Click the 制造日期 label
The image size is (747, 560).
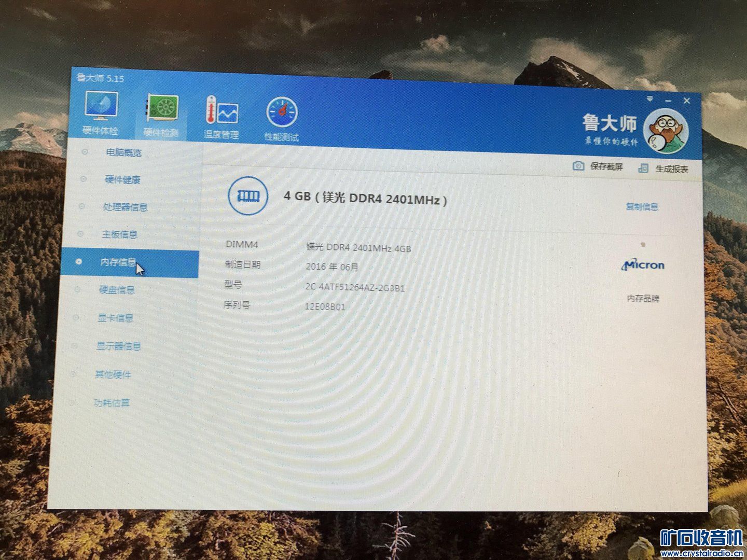pyautogui.click(x=242, y=264)
